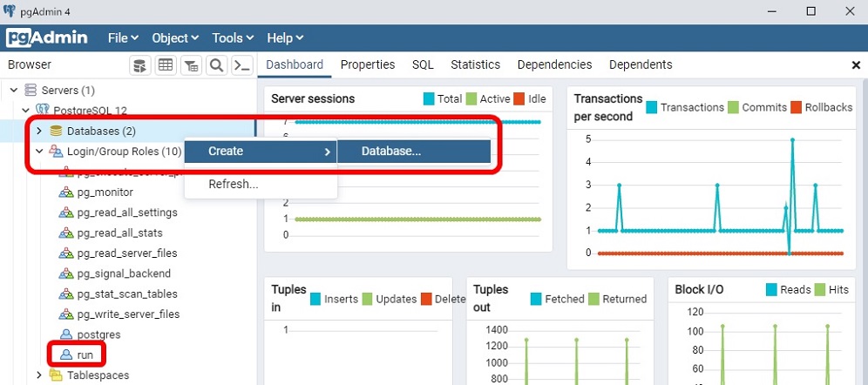Image resolution: width=868 pixels, height=385 pixels.
Task: Click the pg_read_all_stats role icon
Action: tap(66, 233)
